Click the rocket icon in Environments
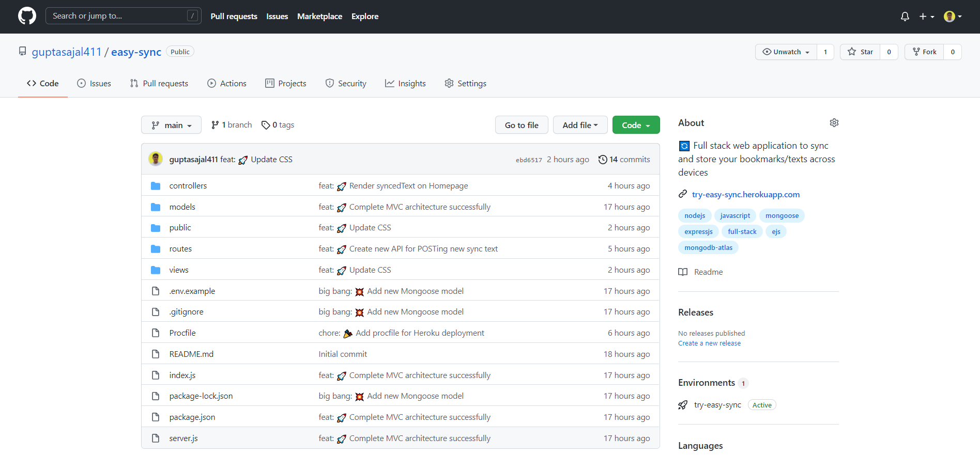Screen dimensions: 980x455 tap(683, 405)
